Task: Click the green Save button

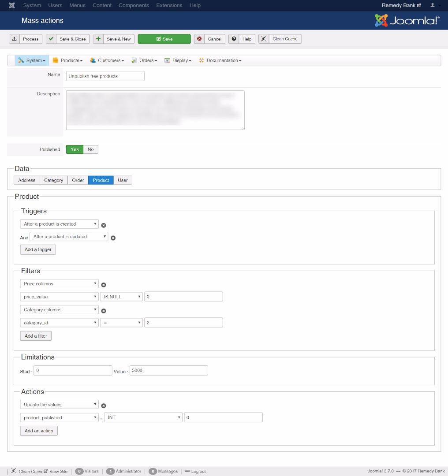Action: pos(164,39)
